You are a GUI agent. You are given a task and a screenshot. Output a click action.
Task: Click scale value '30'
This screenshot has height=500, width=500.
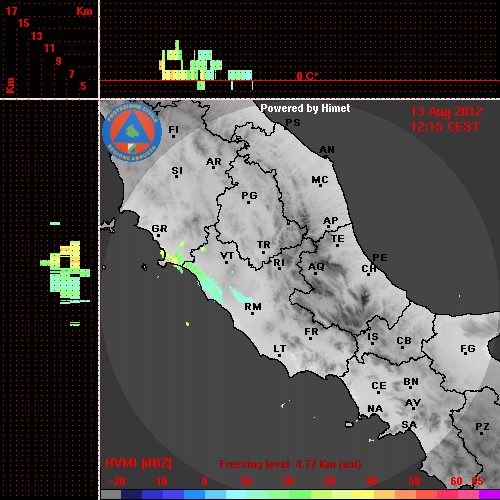(x=329, y=481)
